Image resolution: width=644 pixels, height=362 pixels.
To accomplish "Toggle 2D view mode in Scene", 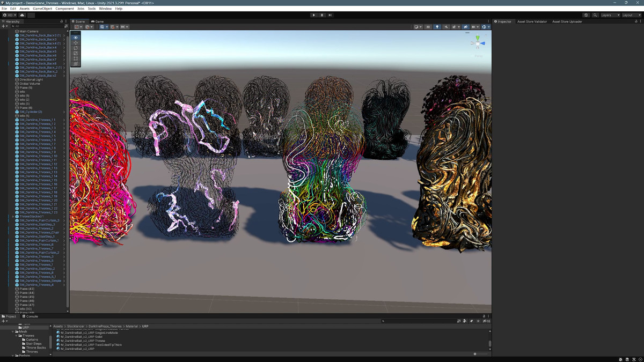I will [x=428, y=27].
